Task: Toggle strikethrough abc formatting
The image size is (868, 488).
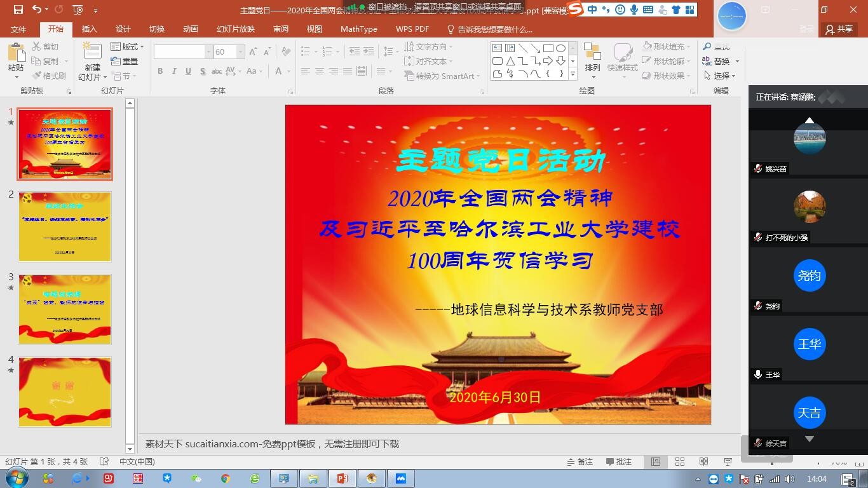Action: [217, 71]
